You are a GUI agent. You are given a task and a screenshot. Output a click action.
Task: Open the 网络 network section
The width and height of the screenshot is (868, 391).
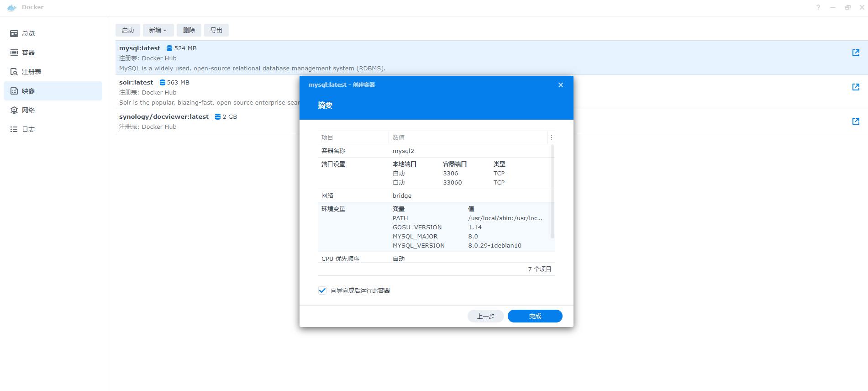pyautogui.click(x=53, y=110)
